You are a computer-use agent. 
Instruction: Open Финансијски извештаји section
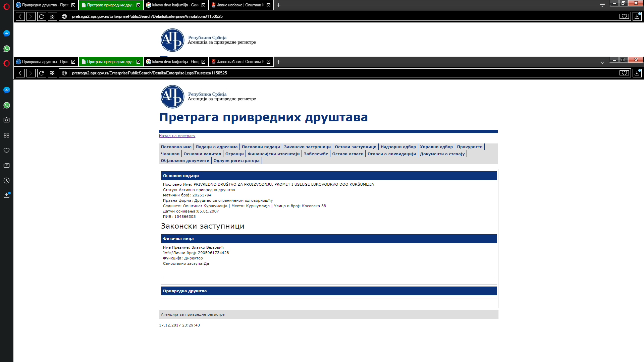[274, 154]
